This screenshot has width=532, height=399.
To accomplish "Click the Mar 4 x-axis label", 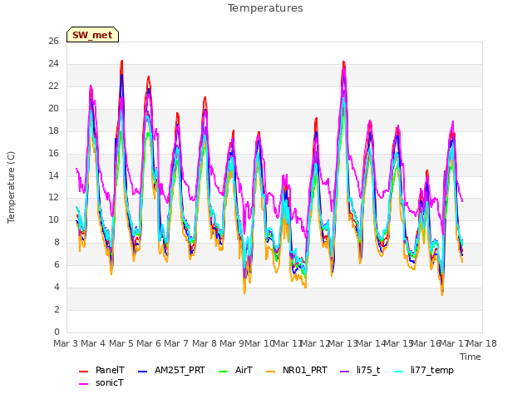I will [93, 343].
